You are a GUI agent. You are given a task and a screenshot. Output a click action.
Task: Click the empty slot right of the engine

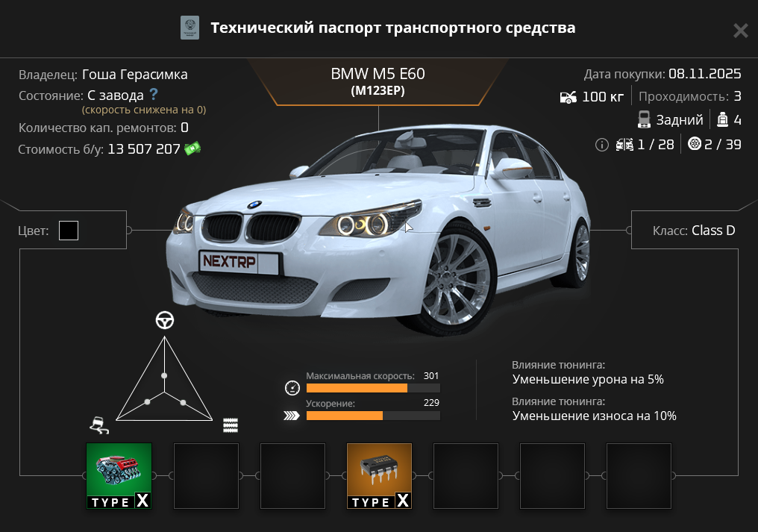[x=206, y=476]
